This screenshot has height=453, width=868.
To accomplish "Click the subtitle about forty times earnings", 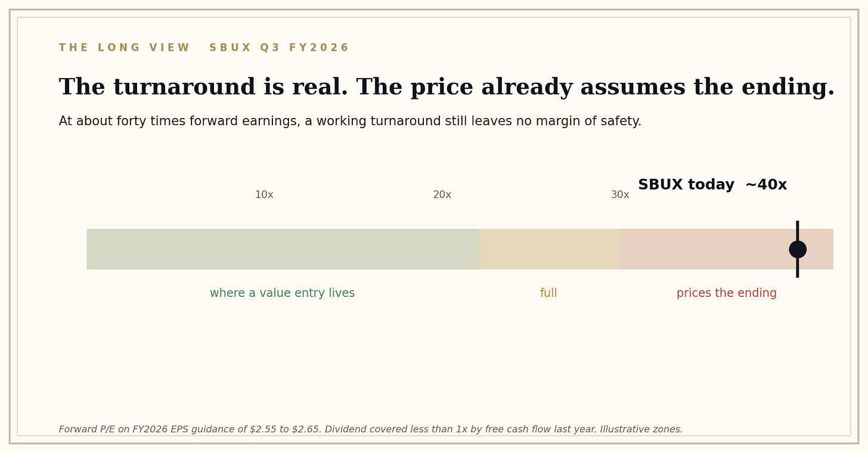I will coord(350,122).
